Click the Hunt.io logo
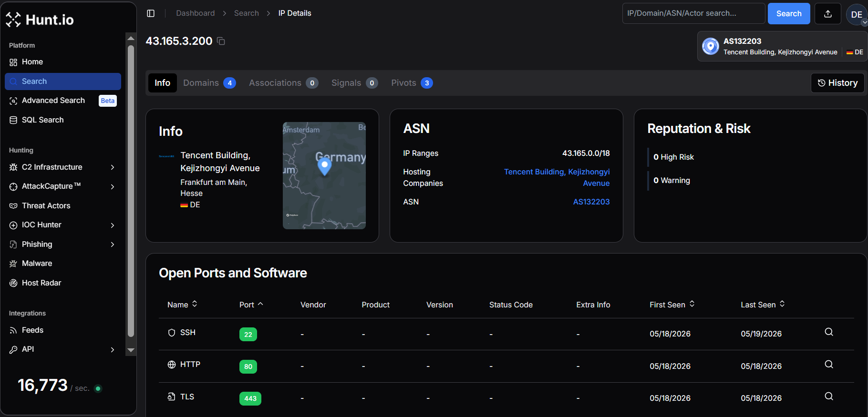The height and width of the screenshot is (417, 868). pos(40,20)
